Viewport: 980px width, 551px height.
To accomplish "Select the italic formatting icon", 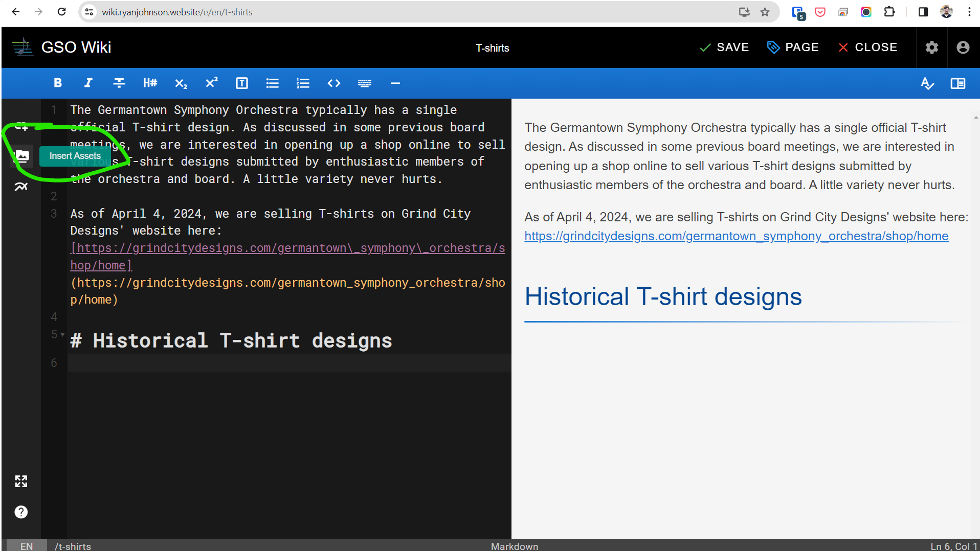I will pyautogui.click(x=88, y=83).
